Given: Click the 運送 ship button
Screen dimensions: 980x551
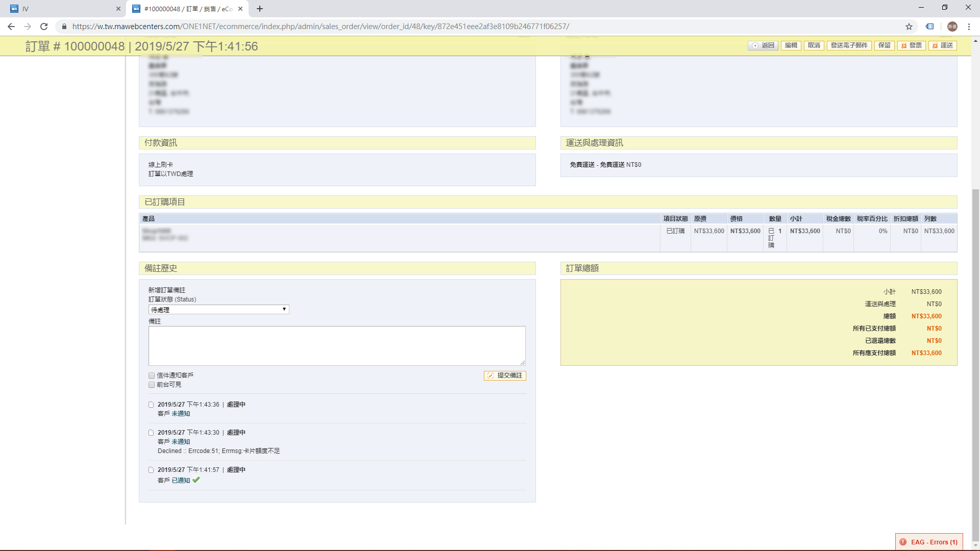Looking at the screenshot, I should (x=942, y=45).
